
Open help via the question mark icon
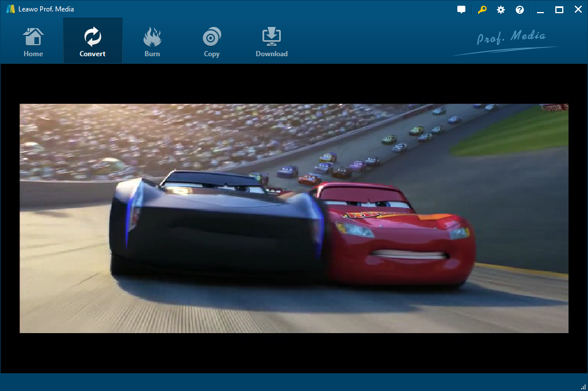tap(520, 10)
